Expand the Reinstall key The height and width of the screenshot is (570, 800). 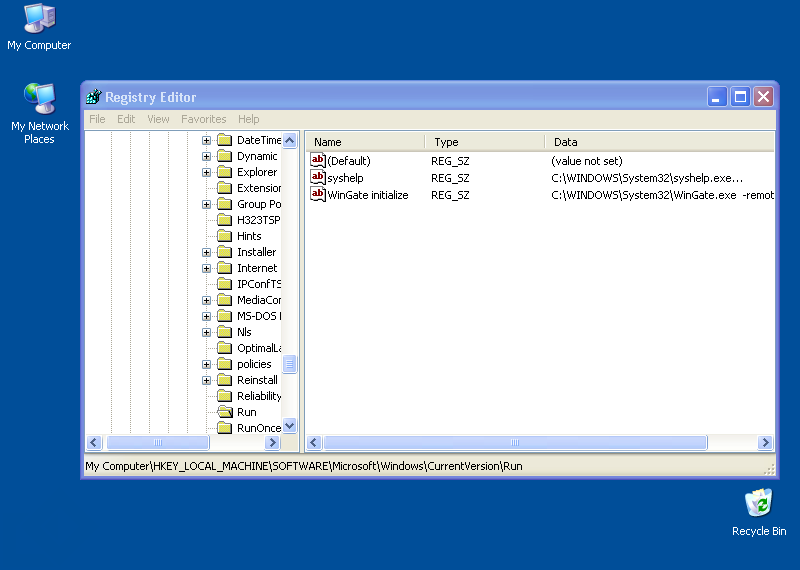(x=206, y=380)
